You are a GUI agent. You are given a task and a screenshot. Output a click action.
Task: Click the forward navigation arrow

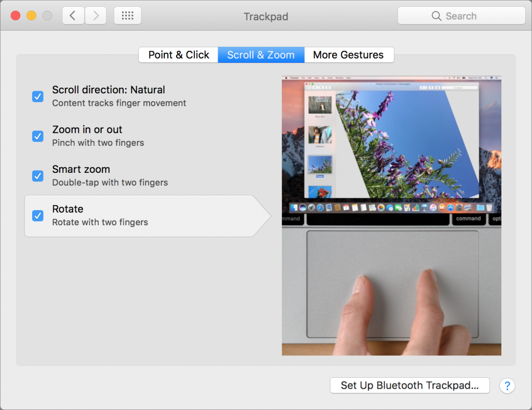tap(96, 15)
